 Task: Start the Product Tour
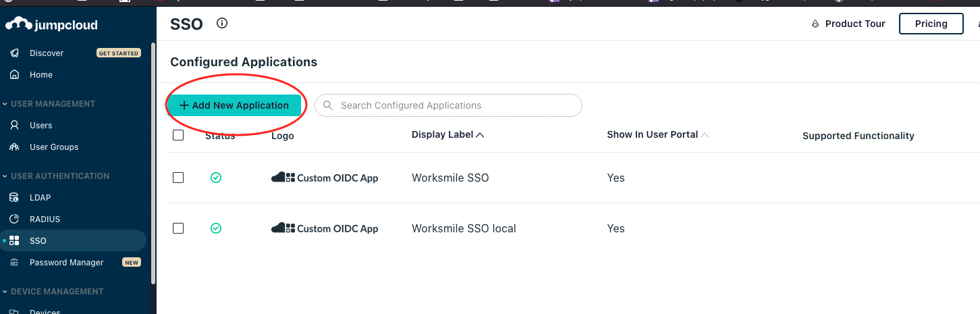(x=848, y=24)
